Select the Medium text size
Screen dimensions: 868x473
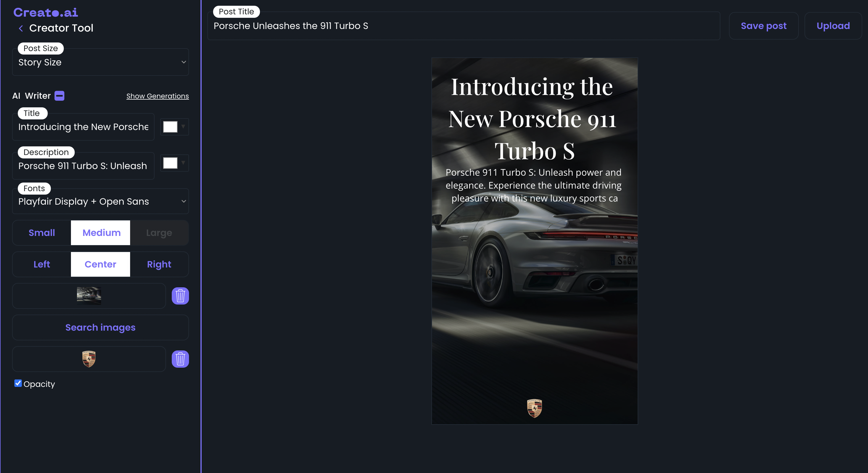coord(101,233)
